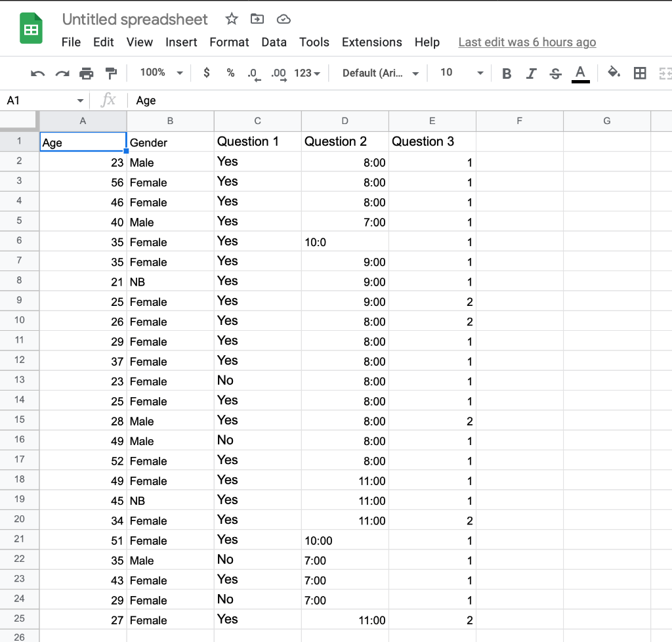
Task: Click the age cell with 56
Action: [83, 182]
